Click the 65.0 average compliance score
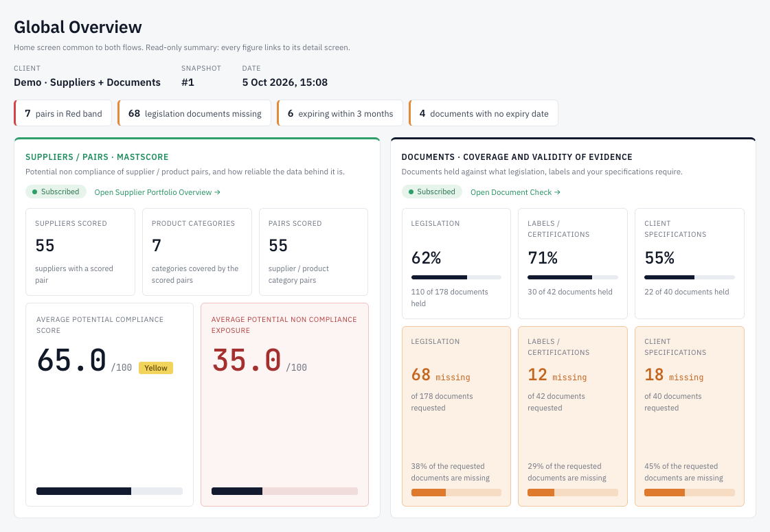770x532 pixels. coord(71,360)
